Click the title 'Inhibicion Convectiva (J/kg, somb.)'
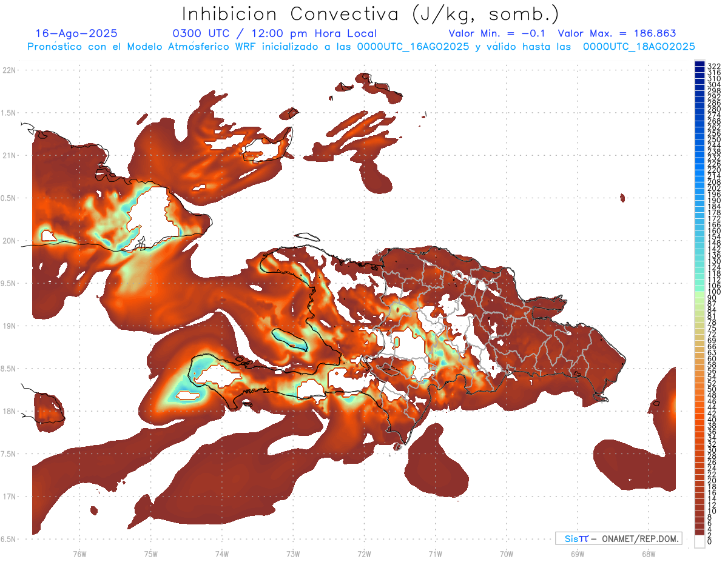The width and height of the screenshot is (728, 562). [x=371, y=15]
